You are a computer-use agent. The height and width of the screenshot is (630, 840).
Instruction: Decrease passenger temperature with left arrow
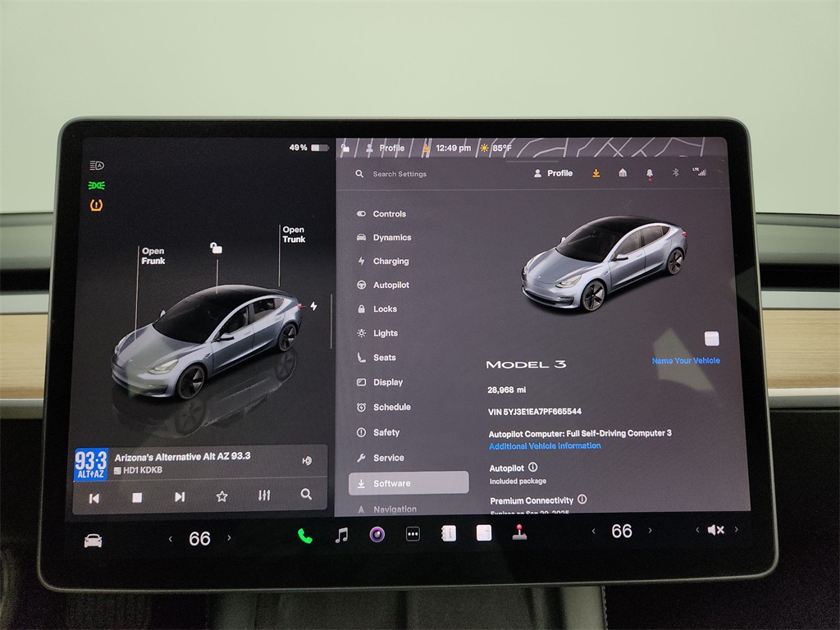[x=593, y=531]
